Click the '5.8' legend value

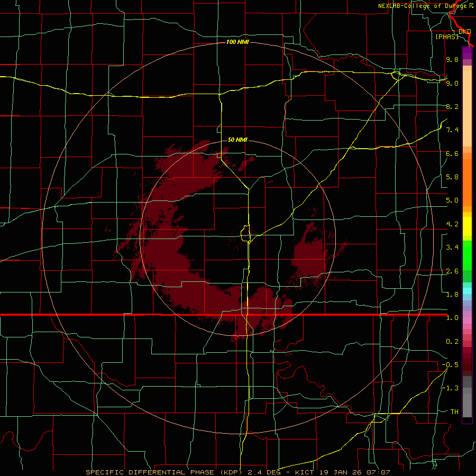[452, 177]
